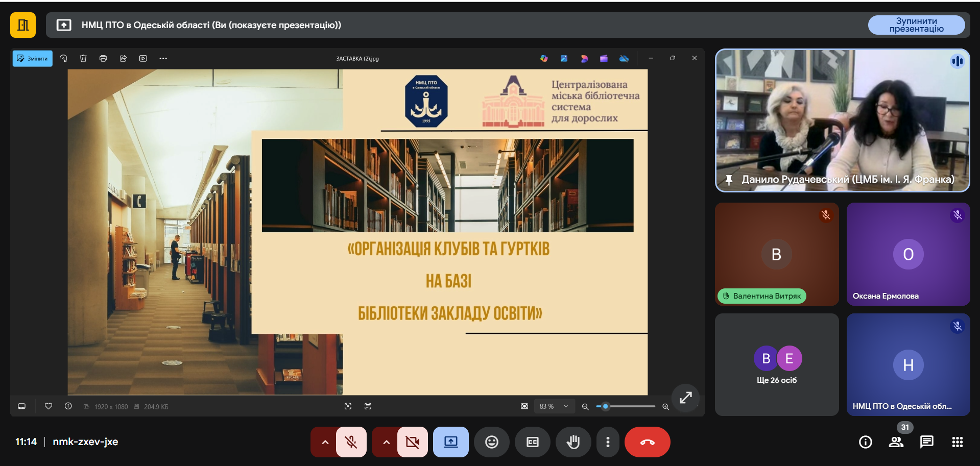The image size is (980, 466).
Task: Click the red leave call button
Action: [x=647, y=442]
